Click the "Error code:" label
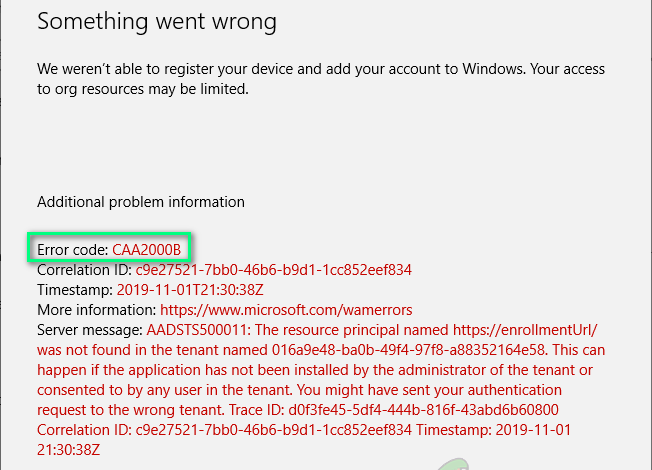Screen dimensions: 652x470 [x=73, y=248]
